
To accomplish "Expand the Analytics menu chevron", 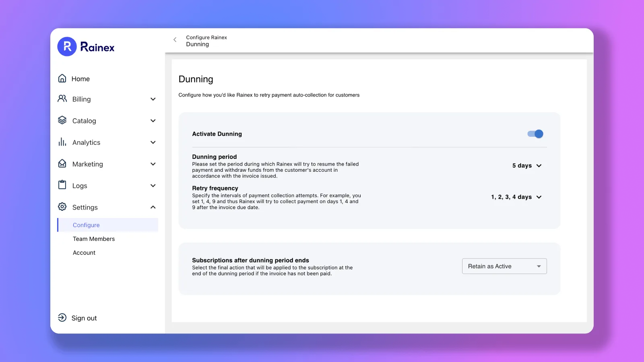I will 153,142.
